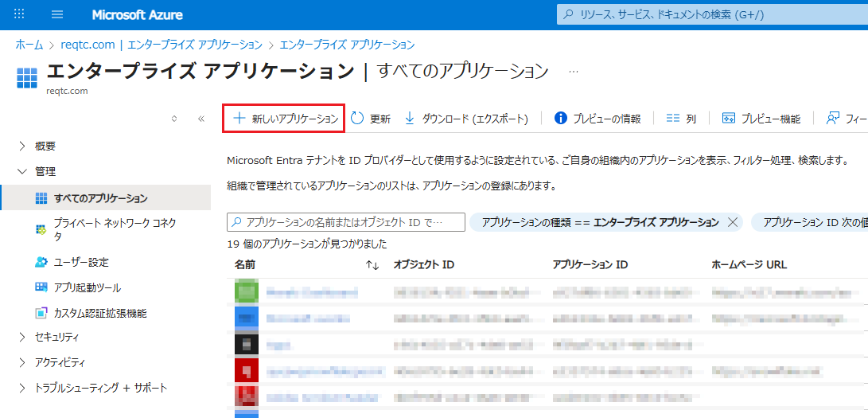Viewport: 868px width, 418px height.
Task: Click the アプリケーション ID filter pill
Action: pos(809,222)
